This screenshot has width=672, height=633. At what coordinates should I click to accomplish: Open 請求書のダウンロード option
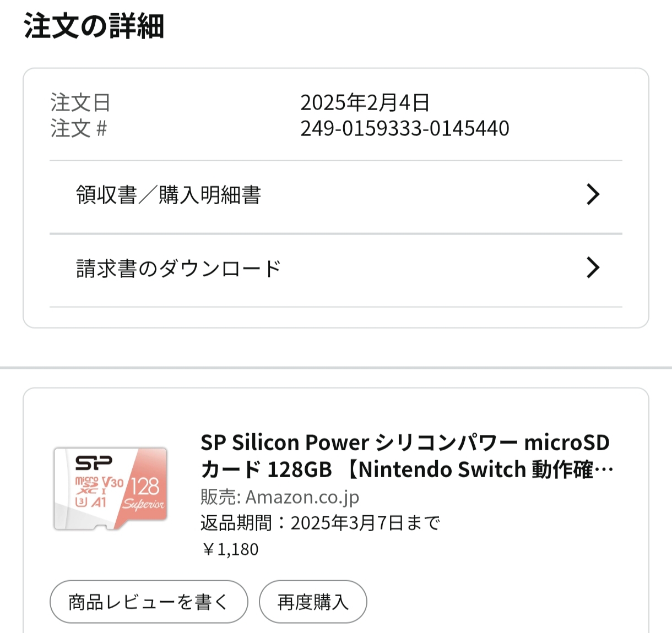click(178, 269)
